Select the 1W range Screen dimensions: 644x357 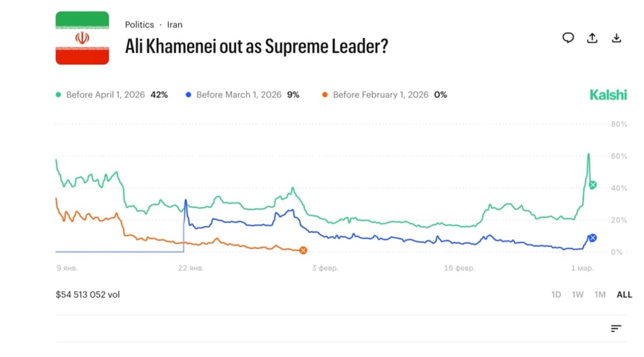pyautogui.click(x=578, y=294)
